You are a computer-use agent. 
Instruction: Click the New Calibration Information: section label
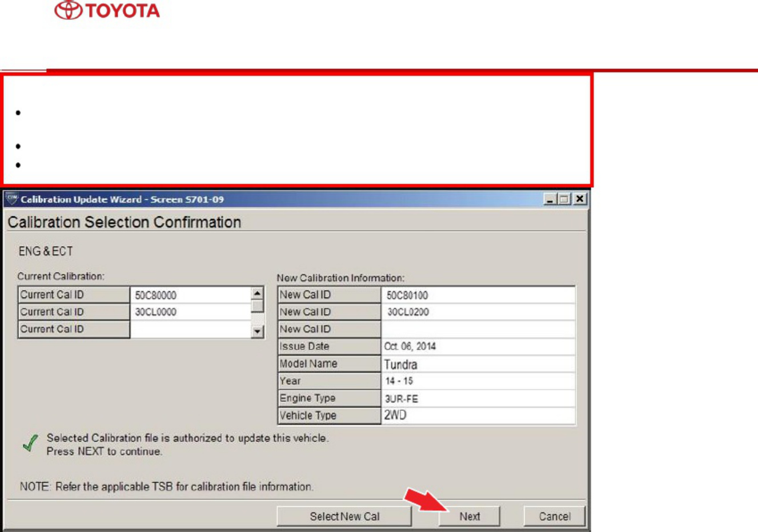tap(341, 278)
